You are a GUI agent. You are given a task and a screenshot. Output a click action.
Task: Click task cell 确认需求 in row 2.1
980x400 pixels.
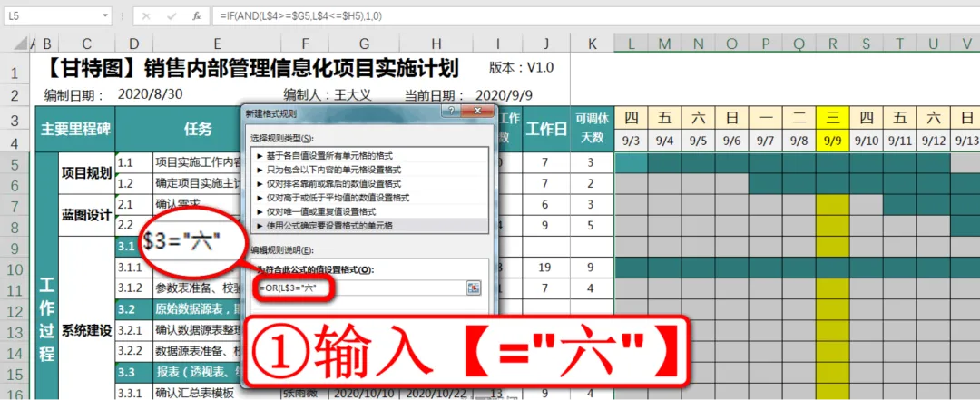(178, 204)
